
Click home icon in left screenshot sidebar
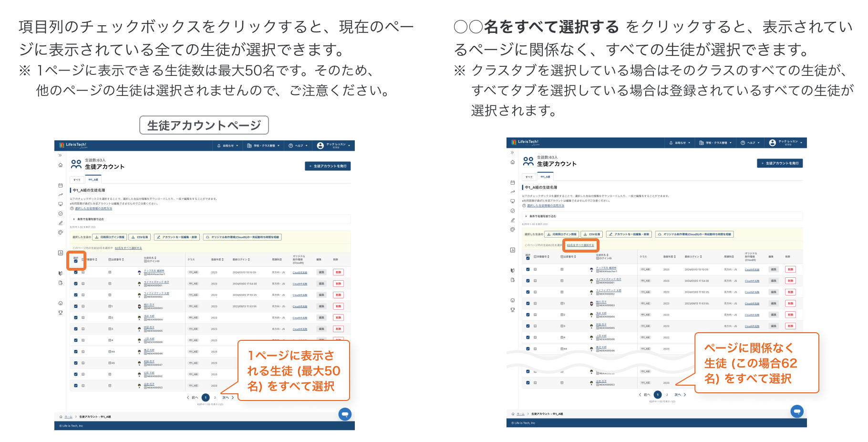[x=61, y=165]
